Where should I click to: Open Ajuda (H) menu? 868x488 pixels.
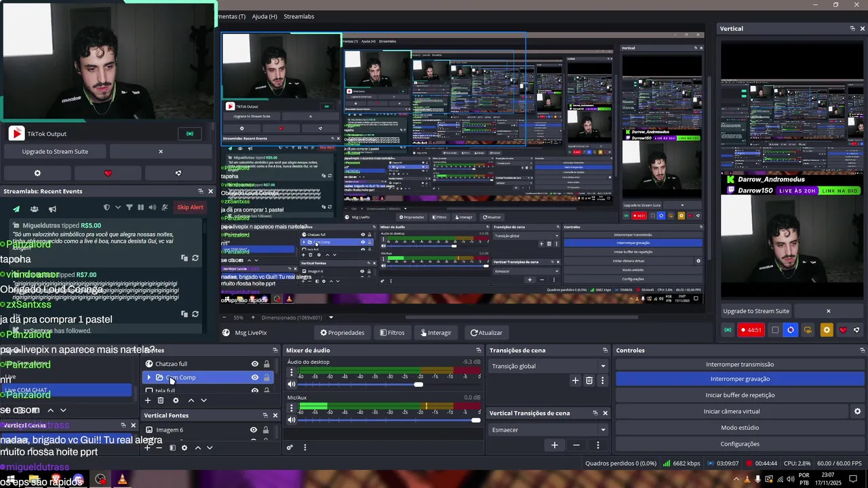point(264,16)
